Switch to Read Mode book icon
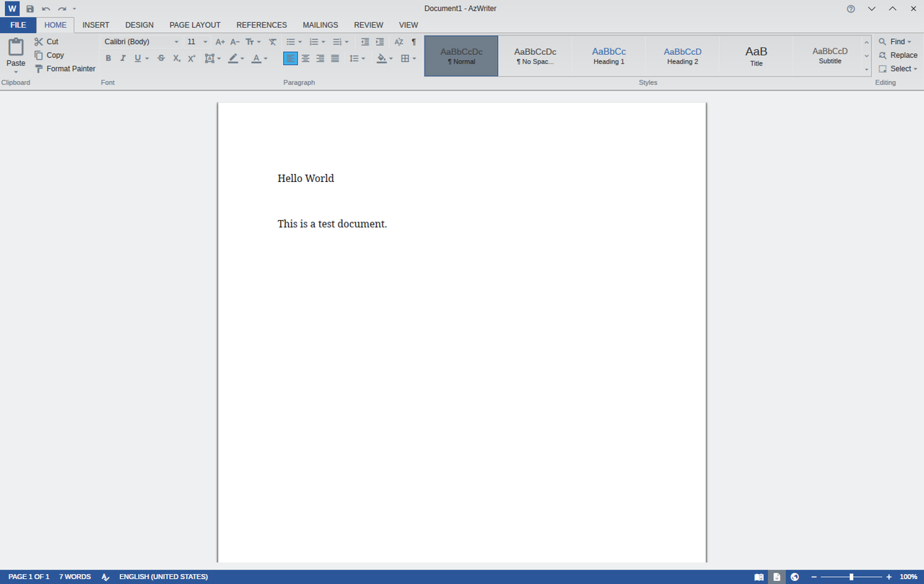The height and width of the screenshot is (584, 924). click(759, 577)
